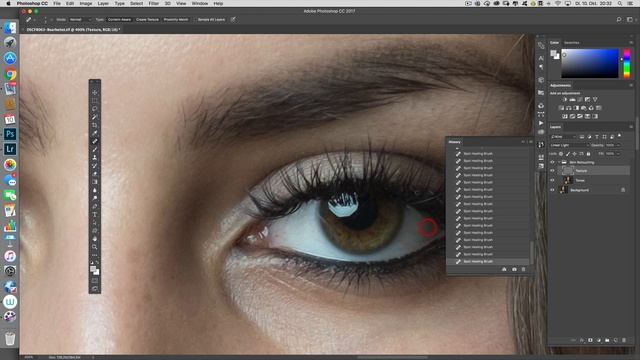640x360 pixels.
Task: Click the pressure-for-size icon in options bar
Action: point(233,19)
